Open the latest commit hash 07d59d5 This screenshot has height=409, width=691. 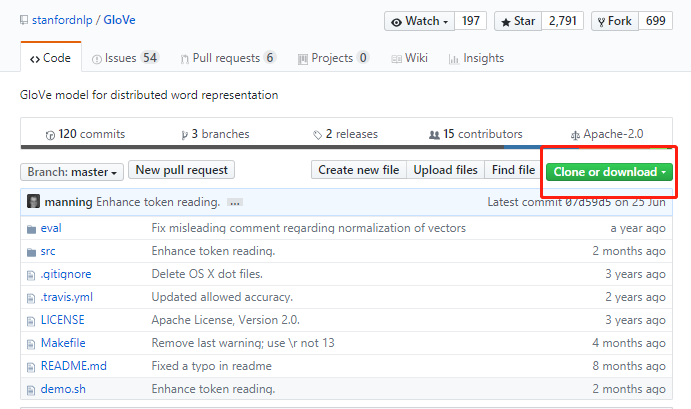coord(588,202)
